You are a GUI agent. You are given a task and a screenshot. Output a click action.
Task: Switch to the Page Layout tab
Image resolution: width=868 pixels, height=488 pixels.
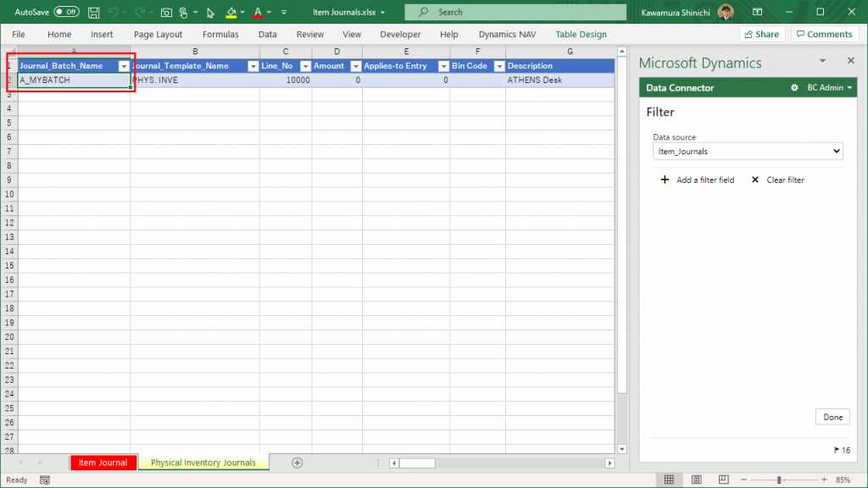coord(158,34)
